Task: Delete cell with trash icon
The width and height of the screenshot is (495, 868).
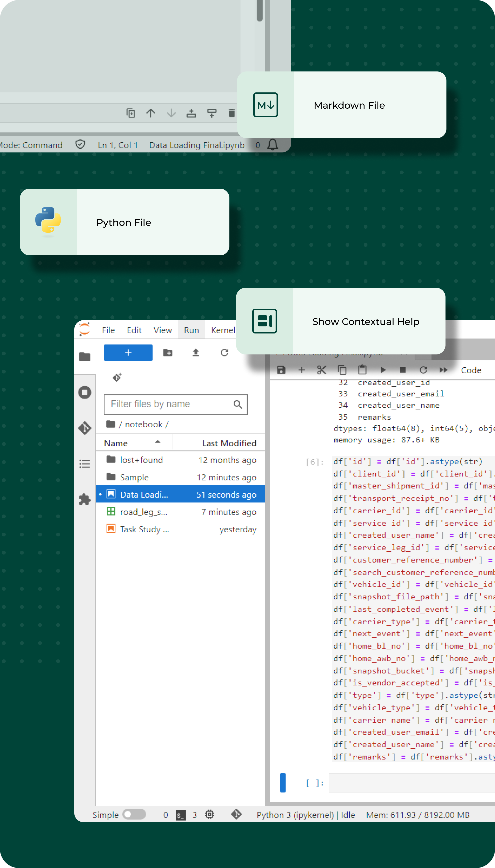Action: pyautogui.click(x=232, y=113)
